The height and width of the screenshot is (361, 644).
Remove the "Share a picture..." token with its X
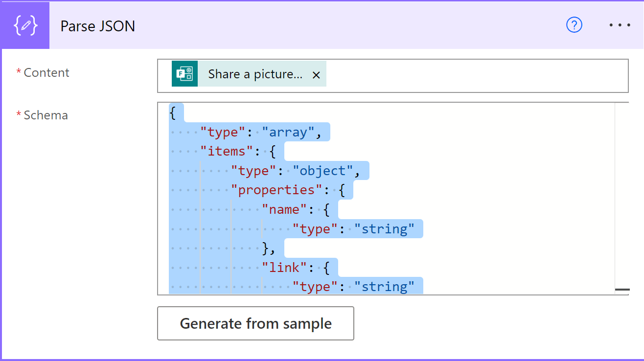point(316,75)
